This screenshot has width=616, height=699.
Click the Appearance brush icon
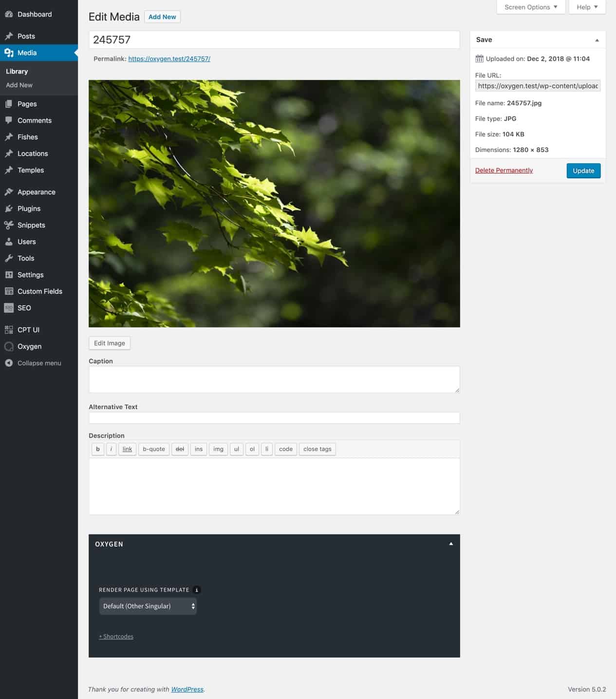pos(8,192)
